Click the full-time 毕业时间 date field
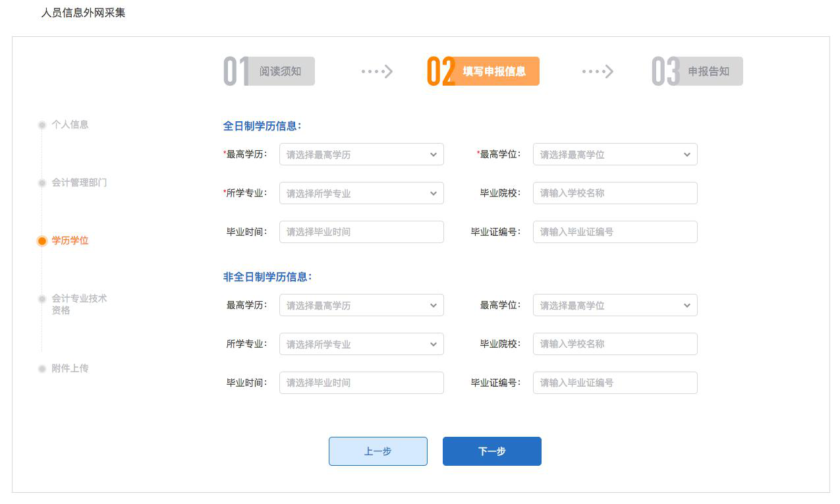Screen dimensions: 840x504 coord(361,232)
